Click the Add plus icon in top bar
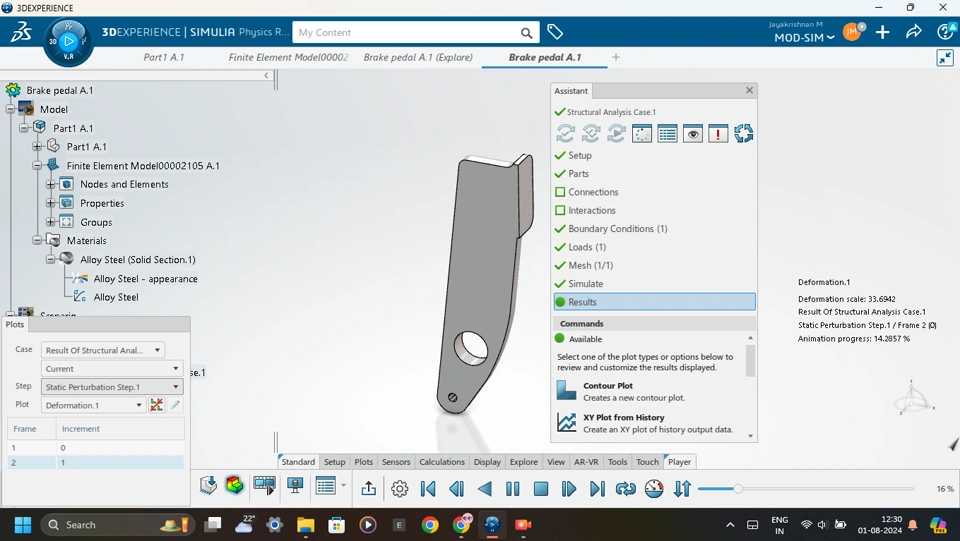 882,32
